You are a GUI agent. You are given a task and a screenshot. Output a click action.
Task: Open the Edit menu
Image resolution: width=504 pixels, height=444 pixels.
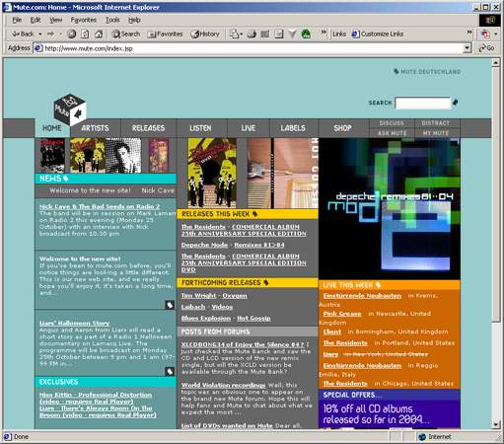click(x=36, y=20)
